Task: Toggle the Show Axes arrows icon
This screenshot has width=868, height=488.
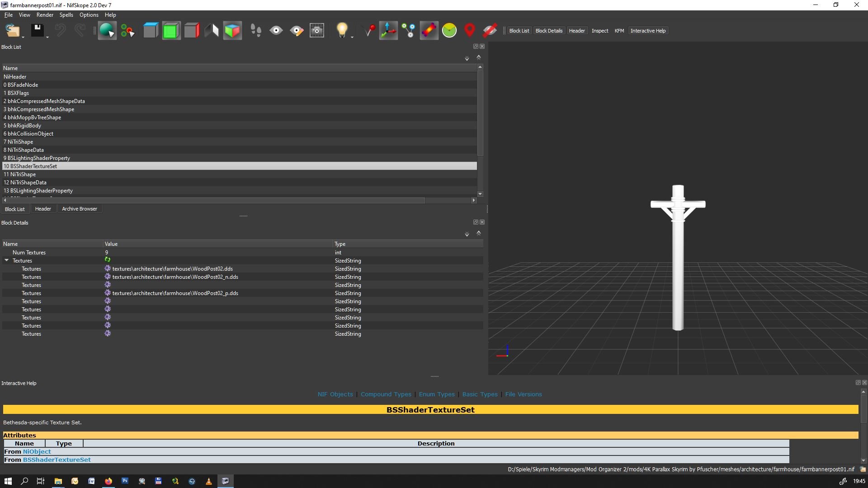Action: tap(388, 31)
